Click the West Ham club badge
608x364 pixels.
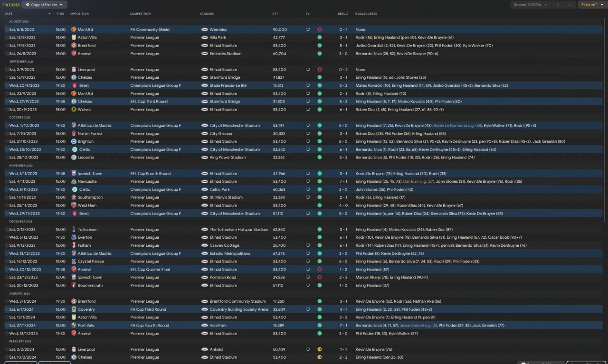[74, 205]
